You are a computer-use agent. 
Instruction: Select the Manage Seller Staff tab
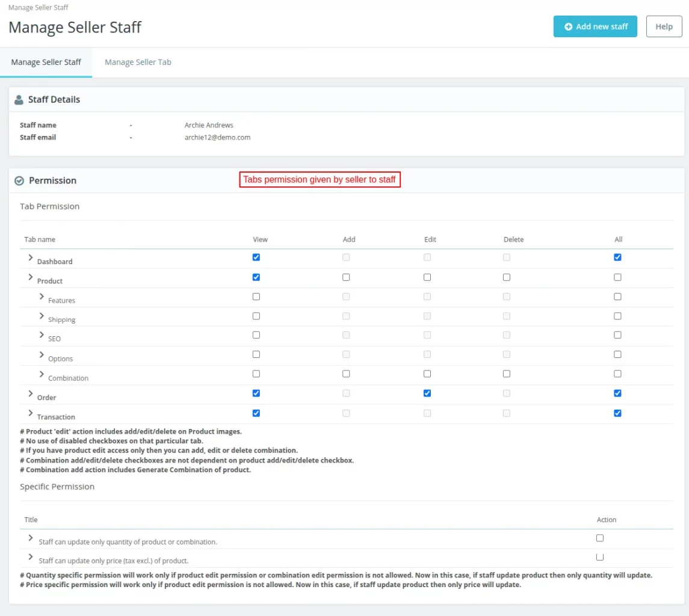pyautogui.click(x=46, y=62)
